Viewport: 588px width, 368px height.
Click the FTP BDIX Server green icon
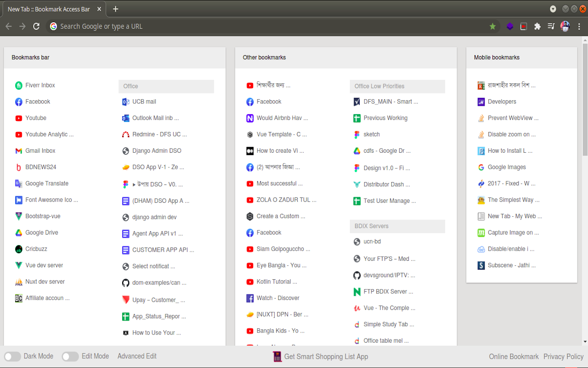click(x=357, y=292)
